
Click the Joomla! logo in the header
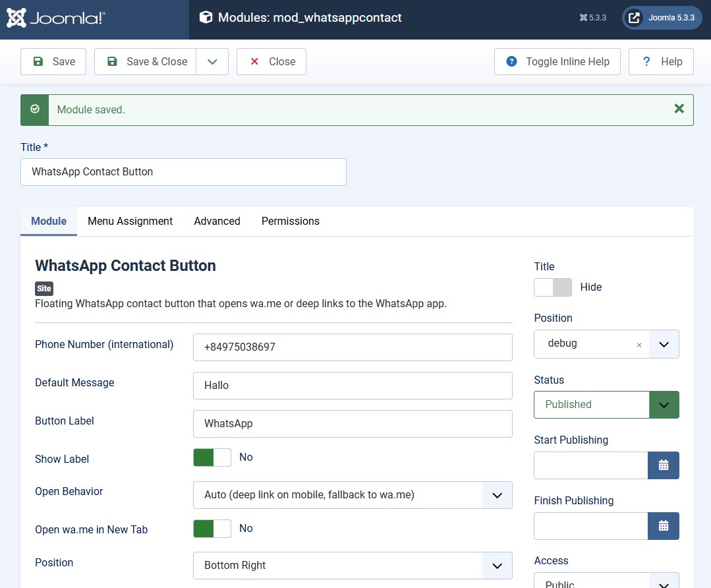coord(56,18)
